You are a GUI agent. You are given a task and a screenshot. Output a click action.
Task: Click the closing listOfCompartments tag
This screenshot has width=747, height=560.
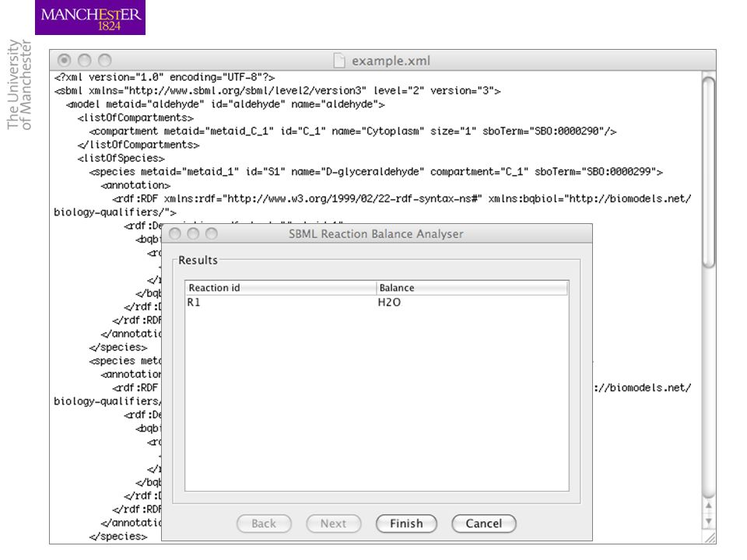(139, 145)
